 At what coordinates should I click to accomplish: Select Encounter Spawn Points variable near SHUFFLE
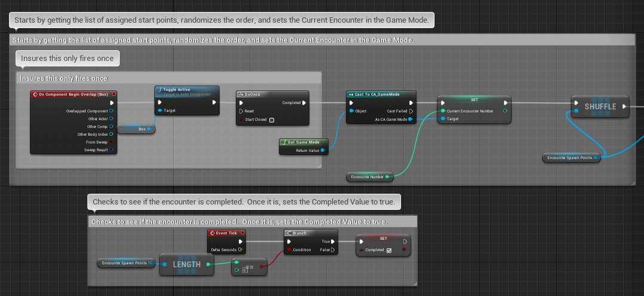point(572,158)
